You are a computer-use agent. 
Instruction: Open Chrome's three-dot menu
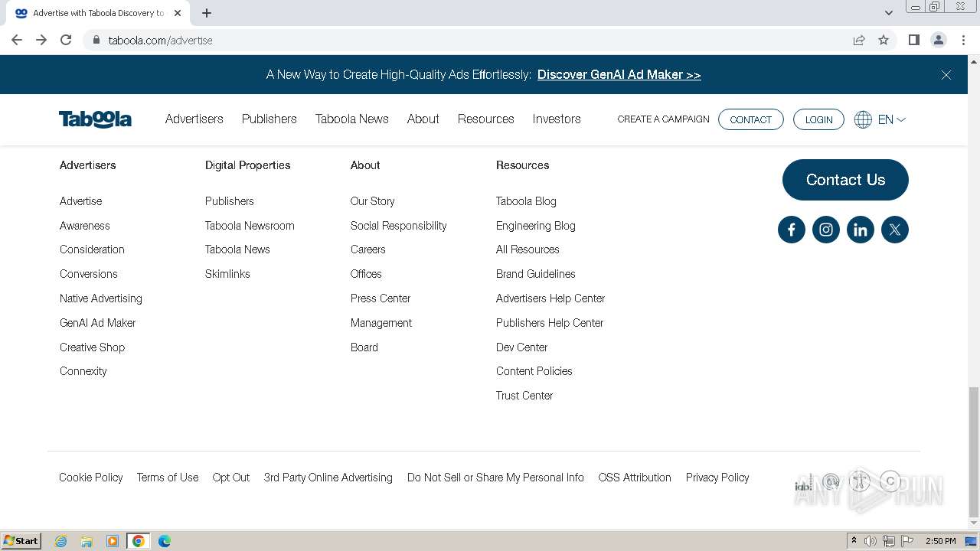pos(963,40)
